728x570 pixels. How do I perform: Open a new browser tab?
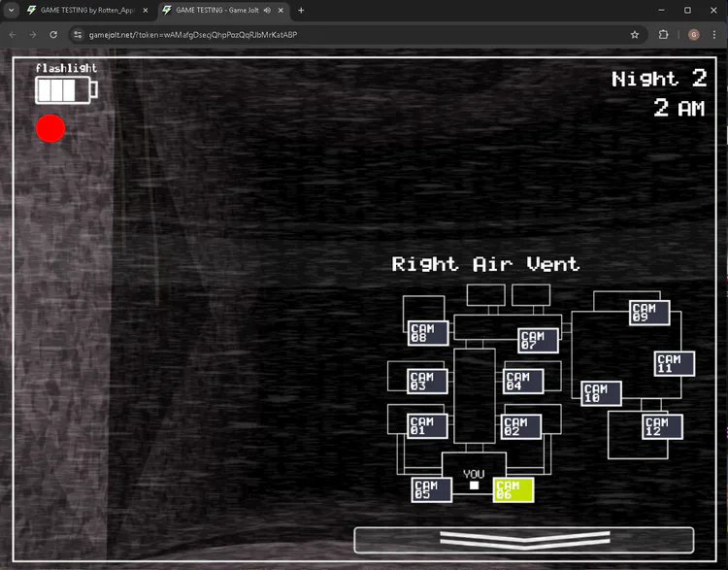coord(301,11)
